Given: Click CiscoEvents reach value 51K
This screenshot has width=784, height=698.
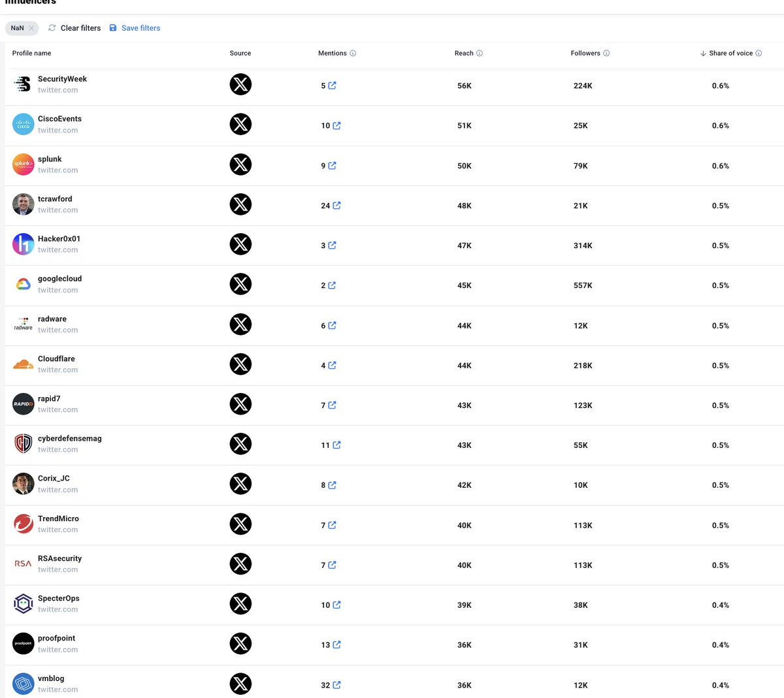Looking at the screenshot, I should coord(465,125).
